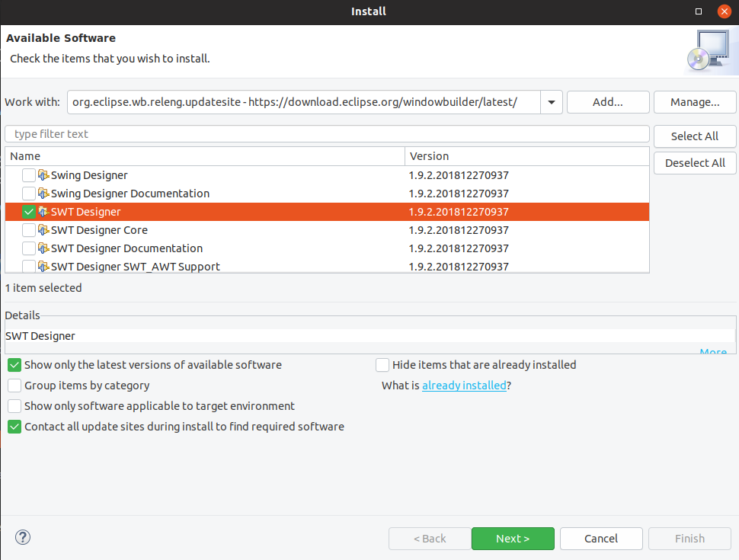This screenshot has width=739, height=560.
Task: Select the 'Swing Designer Documentation' row name
Action: 130,194
